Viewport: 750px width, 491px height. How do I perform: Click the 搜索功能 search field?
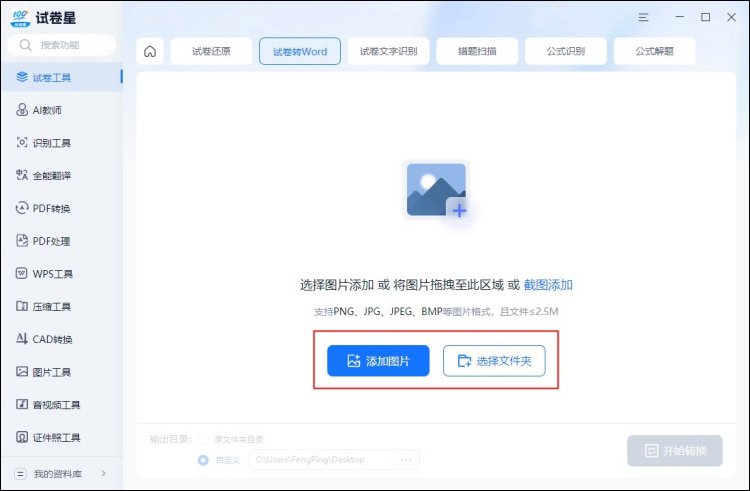61,45
